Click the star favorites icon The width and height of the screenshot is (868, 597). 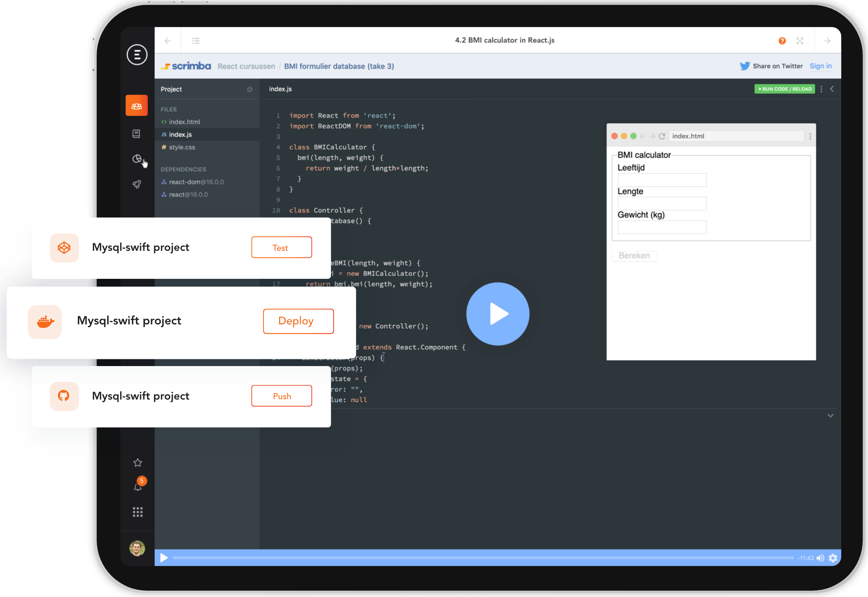coord(137,463)
